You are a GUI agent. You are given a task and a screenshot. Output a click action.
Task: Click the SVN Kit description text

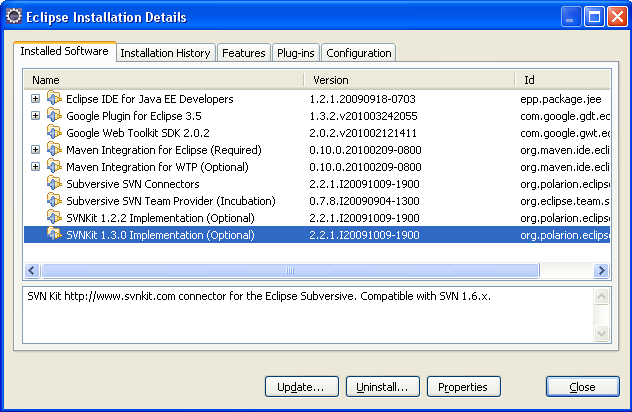point(259,296)
